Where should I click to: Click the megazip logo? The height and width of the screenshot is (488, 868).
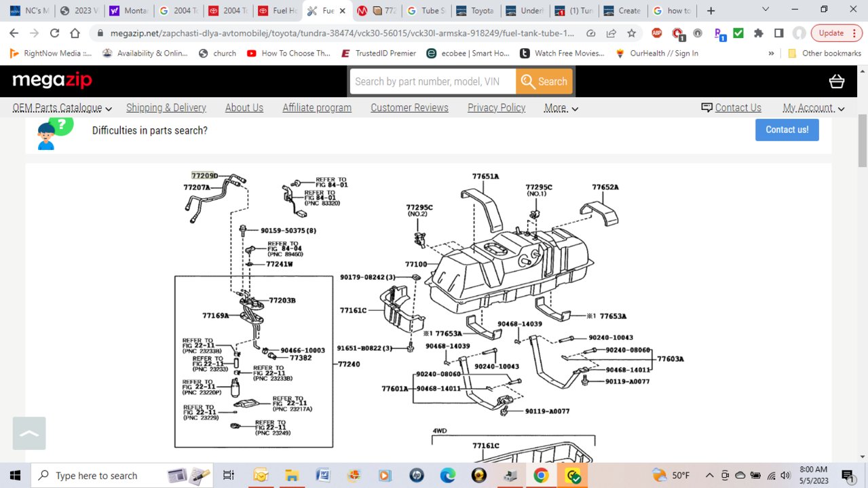[x=52, y=81]
